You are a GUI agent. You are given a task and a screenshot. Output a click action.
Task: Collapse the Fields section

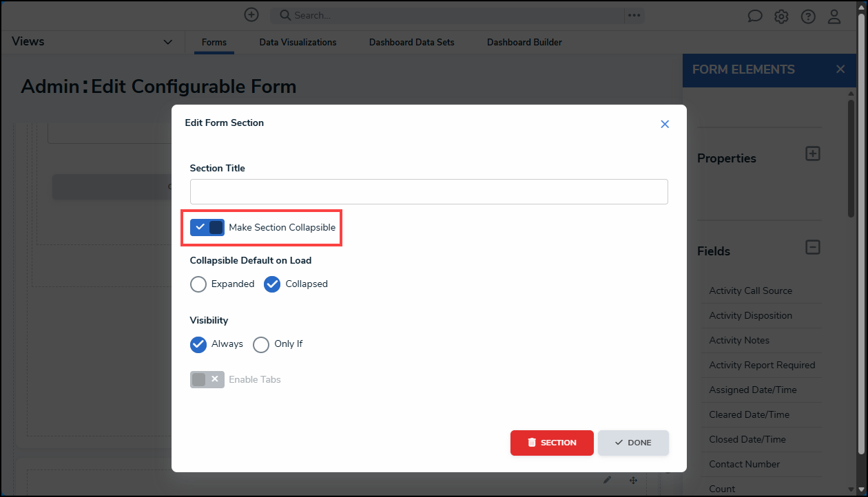pos(813,246)
